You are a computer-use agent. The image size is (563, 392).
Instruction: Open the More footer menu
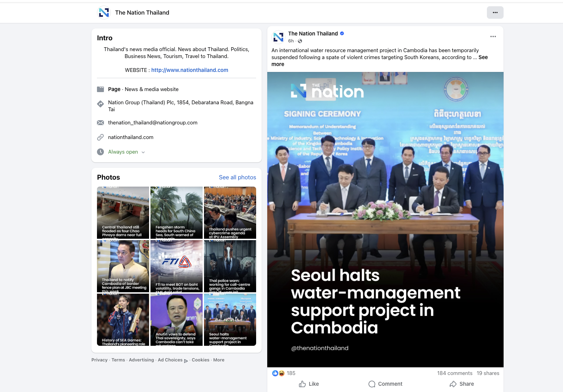(219, 360)
